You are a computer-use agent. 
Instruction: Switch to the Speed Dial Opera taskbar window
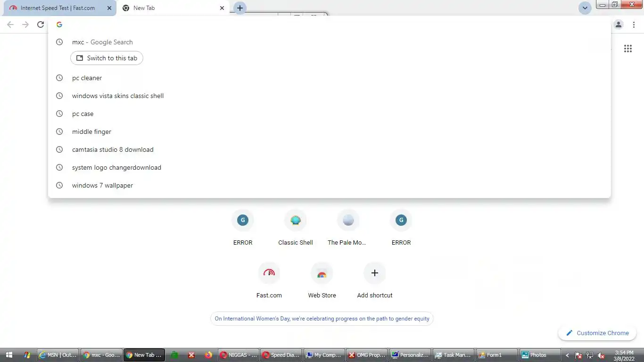(281, 355)
